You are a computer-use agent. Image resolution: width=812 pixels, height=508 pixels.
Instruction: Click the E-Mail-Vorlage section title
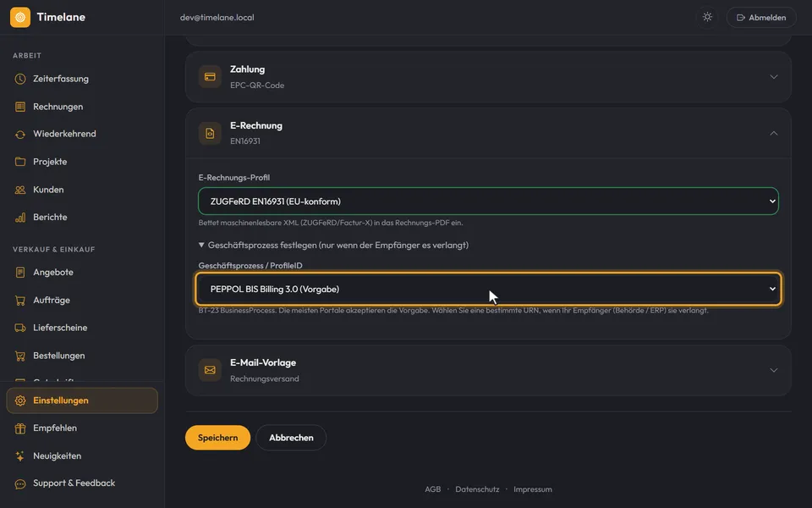[263, 362]
